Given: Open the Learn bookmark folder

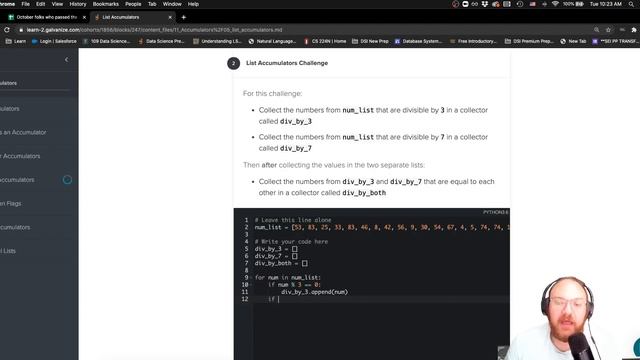Looking at the screenshot, I should [x=16, y=41].
